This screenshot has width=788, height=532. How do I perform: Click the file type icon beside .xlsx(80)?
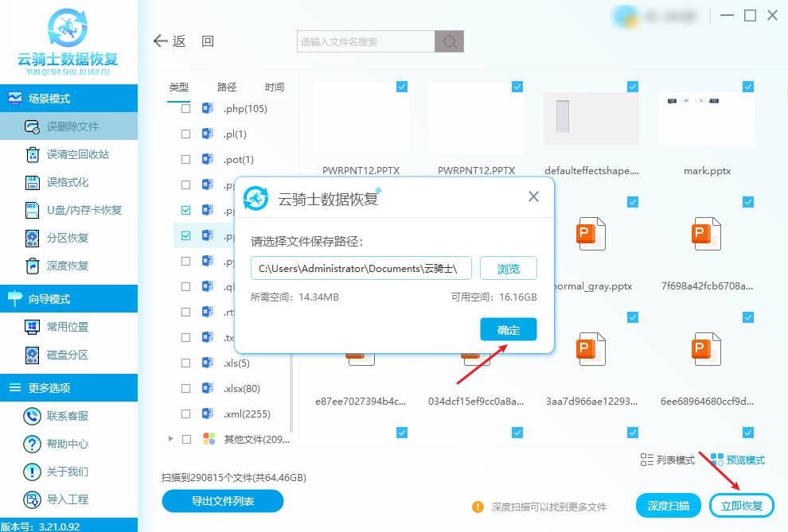tap(208, 388)
